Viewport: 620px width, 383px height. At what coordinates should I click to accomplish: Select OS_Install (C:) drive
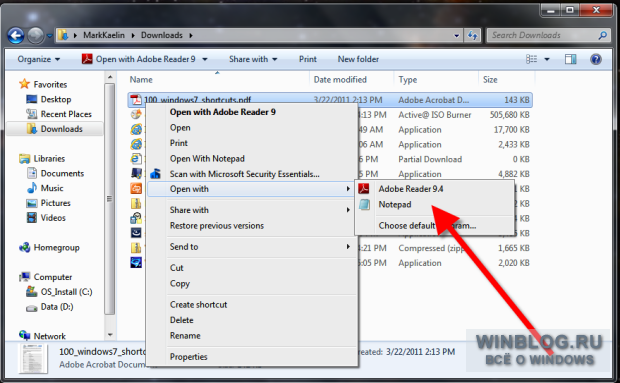tap(66, 292)
